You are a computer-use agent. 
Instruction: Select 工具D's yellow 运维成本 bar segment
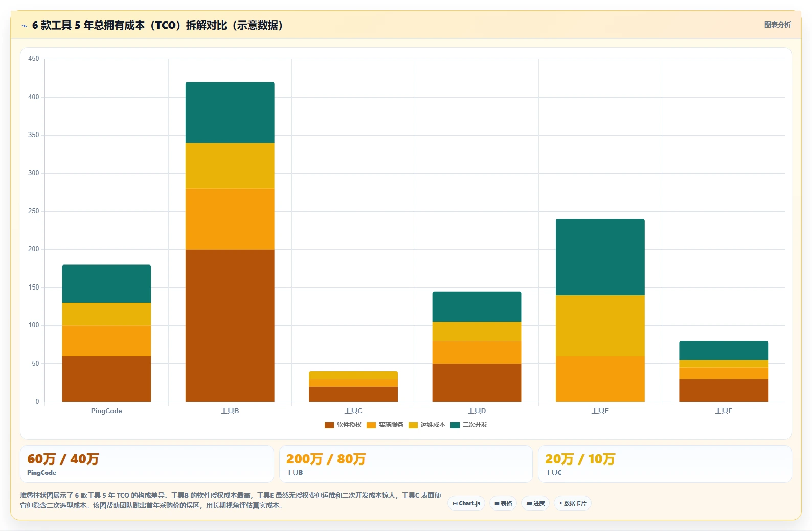pyautogui.click(x=477, y=331)
